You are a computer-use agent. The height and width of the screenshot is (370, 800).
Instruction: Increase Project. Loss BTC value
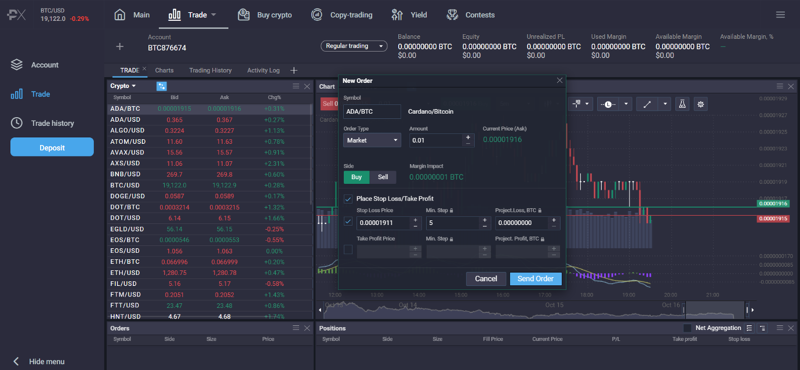click(554, 220)
